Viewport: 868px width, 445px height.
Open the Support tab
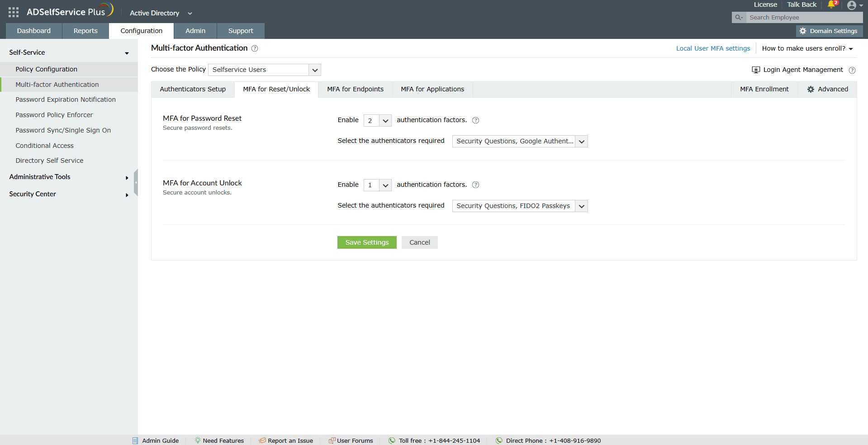click(x=241, y=31)
